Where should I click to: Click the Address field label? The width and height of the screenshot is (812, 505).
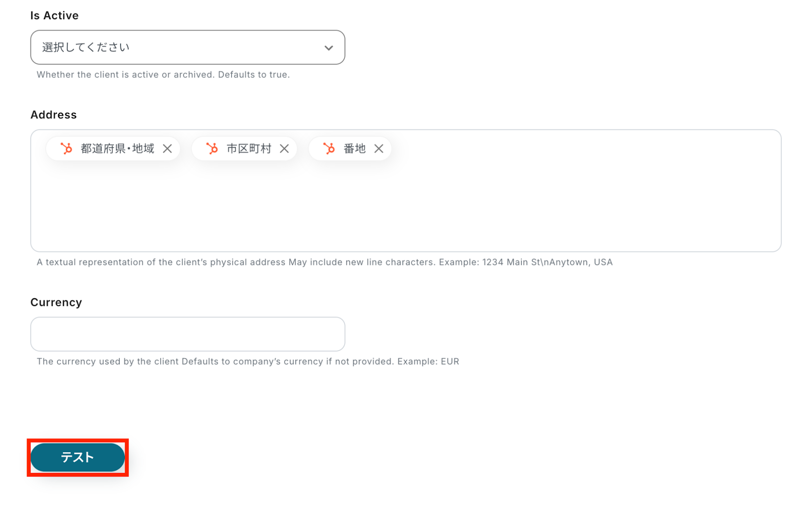(53, 115)
